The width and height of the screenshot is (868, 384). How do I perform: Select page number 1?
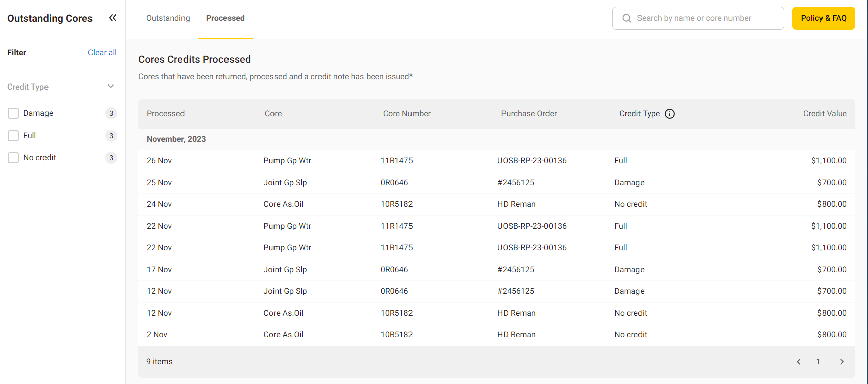818,362
